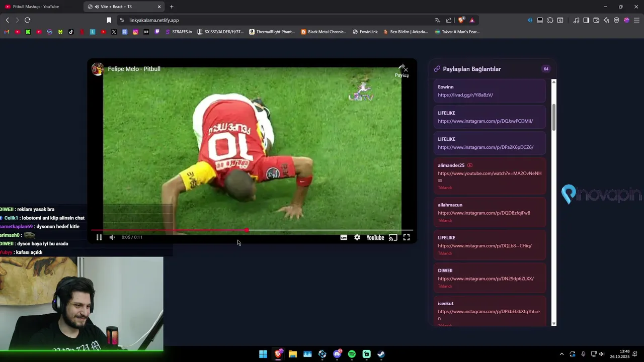This screenshot has height=362, width=644.
Task: Open LIFELIKE's DPa2K6pDCZ6 instagram link
Action: click(486, 147)
